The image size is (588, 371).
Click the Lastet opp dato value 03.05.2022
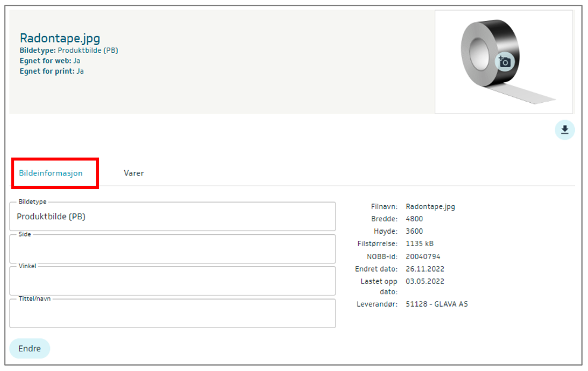tap(425, 281)
